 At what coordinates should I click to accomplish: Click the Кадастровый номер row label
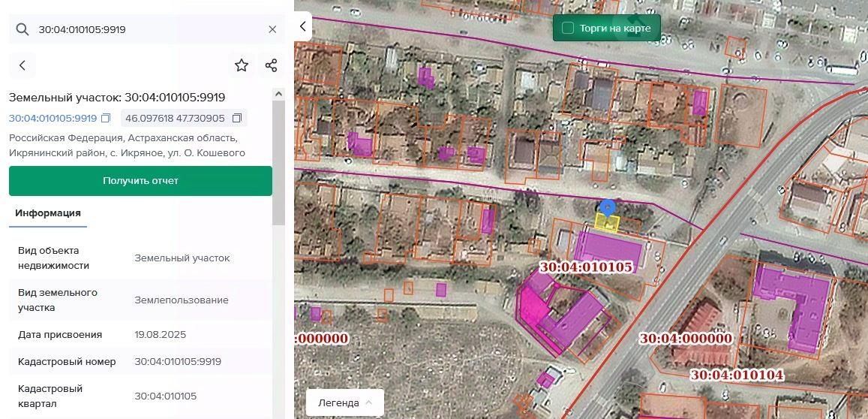point(67,362)
